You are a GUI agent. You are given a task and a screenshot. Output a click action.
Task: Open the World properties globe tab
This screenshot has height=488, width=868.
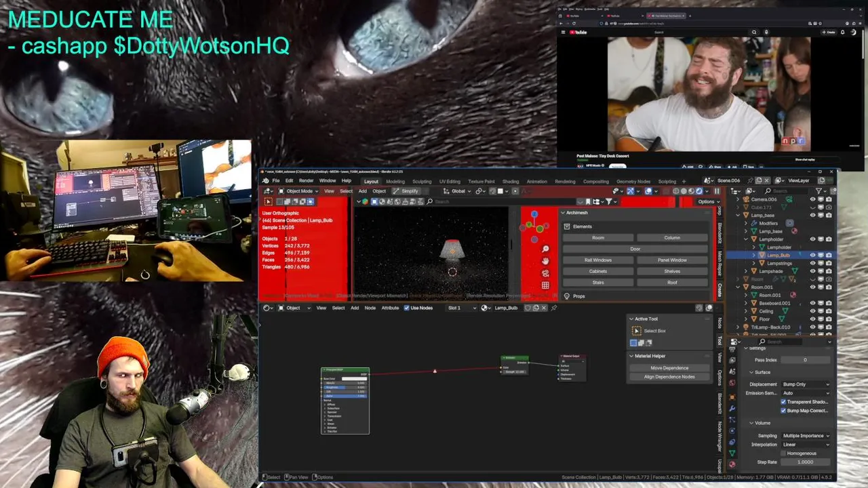[732, 383]
